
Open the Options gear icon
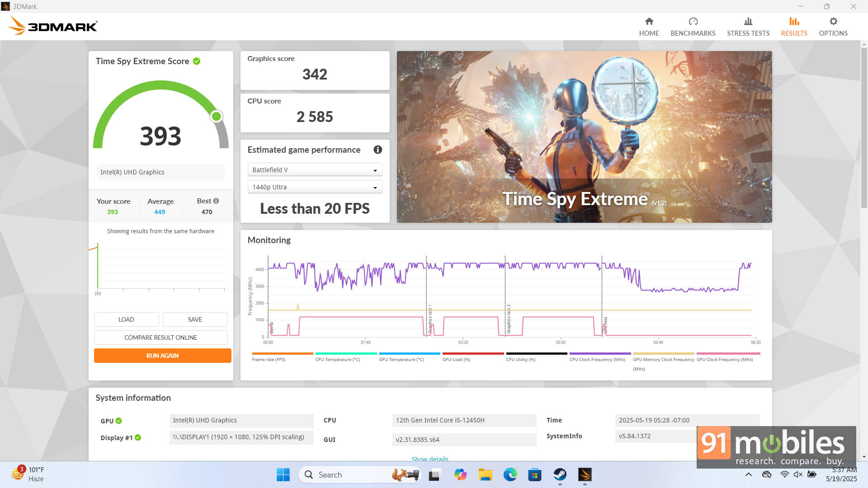pyautogui.click(x=833, y=21)
